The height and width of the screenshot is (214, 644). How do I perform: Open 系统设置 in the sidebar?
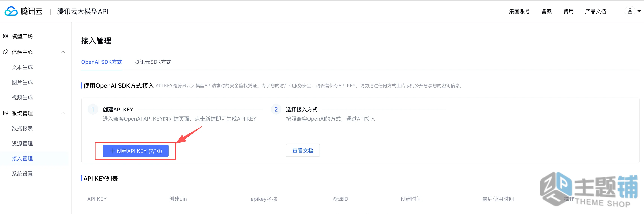pyautogui.click(x=22, y=174)
